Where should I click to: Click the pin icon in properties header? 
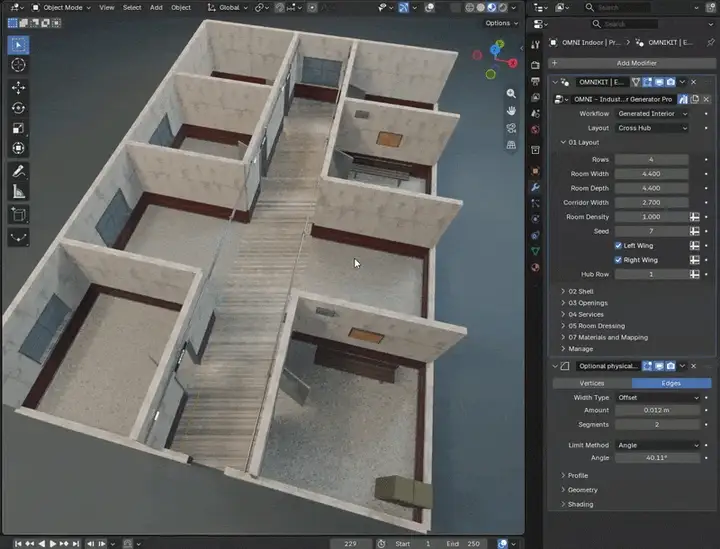click(711, 42)
